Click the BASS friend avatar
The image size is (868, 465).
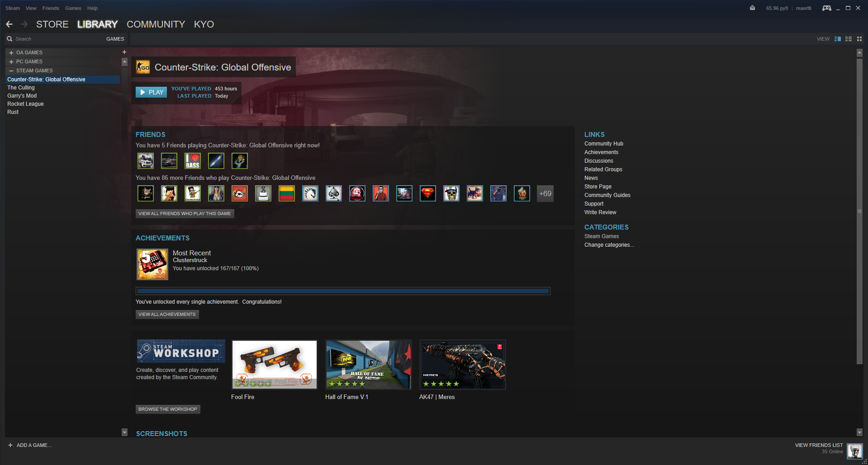[x=193, y=161]
